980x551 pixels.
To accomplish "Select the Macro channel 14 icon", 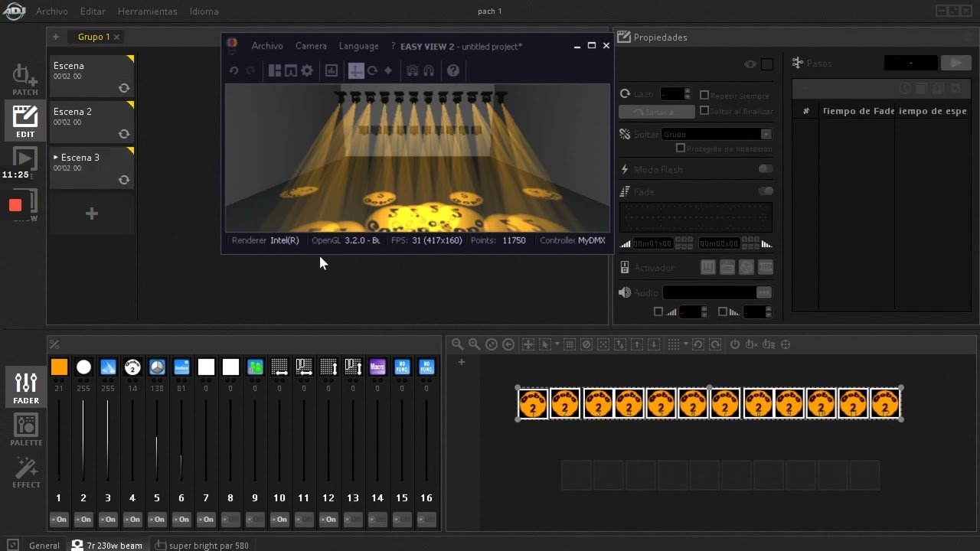I will tap(377, 367).
